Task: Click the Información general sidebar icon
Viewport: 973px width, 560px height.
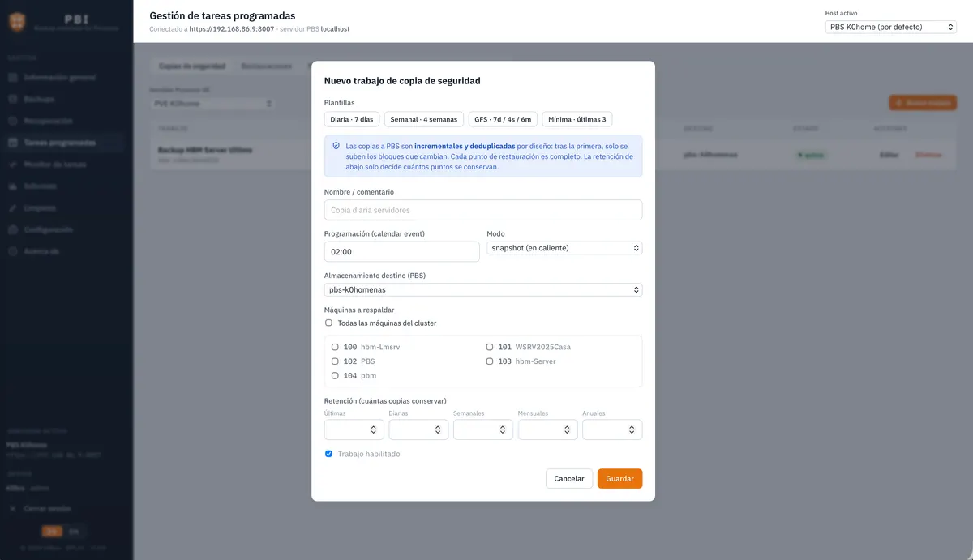Action: click(x=13, y=78)
